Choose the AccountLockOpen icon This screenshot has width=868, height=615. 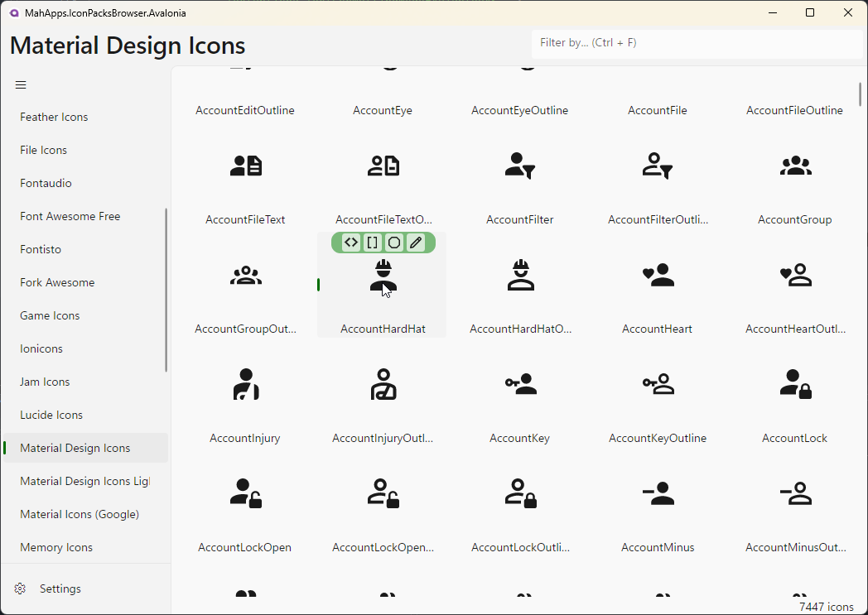tap(246, 493)
